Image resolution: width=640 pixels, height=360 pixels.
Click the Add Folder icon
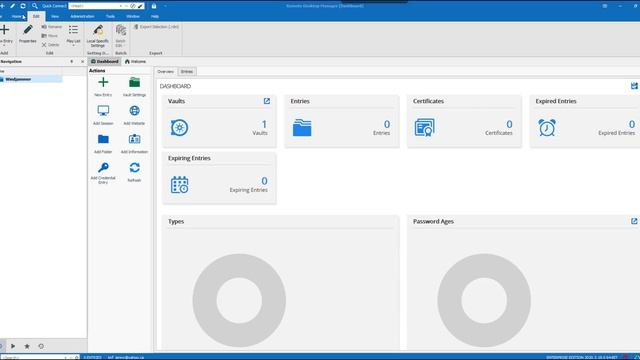coord(103,139)
